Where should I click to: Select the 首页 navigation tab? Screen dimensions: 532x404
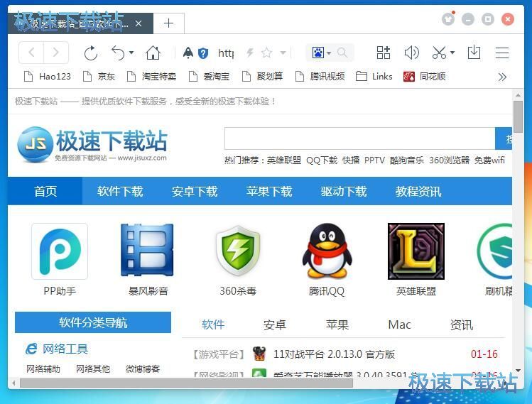(45, 191)
